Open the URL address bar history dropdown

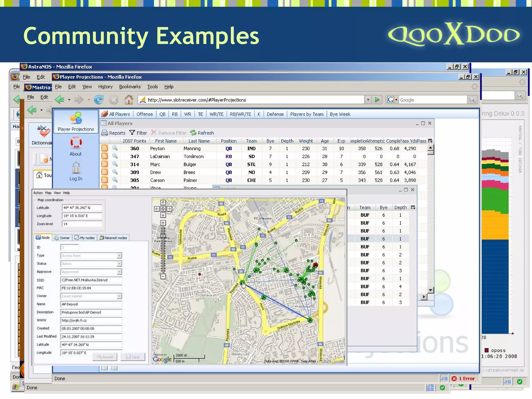click(368, 100)
